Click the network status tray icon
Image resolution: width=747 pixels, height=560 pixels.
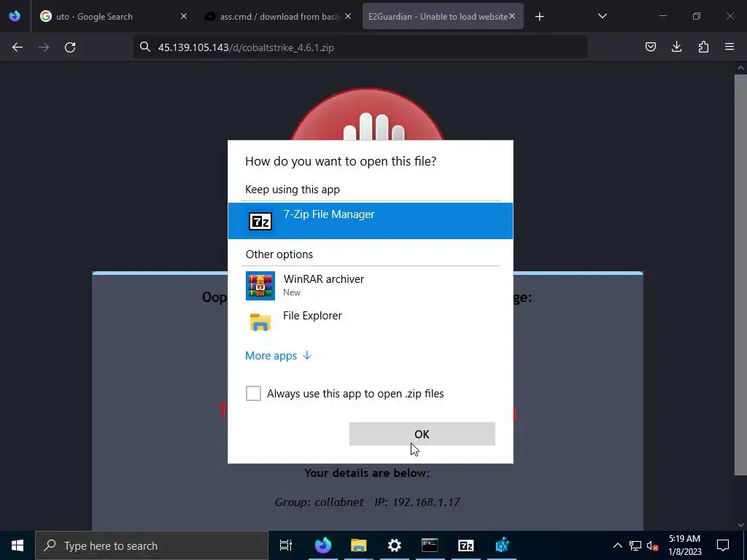[x=635, y=545]
